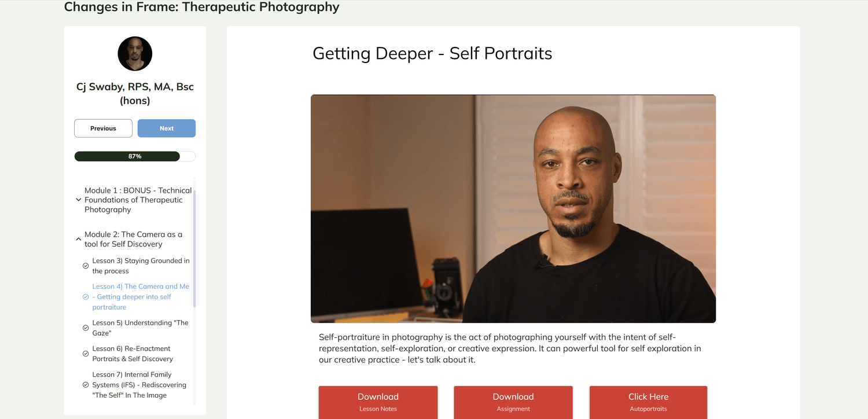Download the Lesson Notes
Image resolution: width=868 pixels, height=419 pixels.
click(x=378, y=402)
